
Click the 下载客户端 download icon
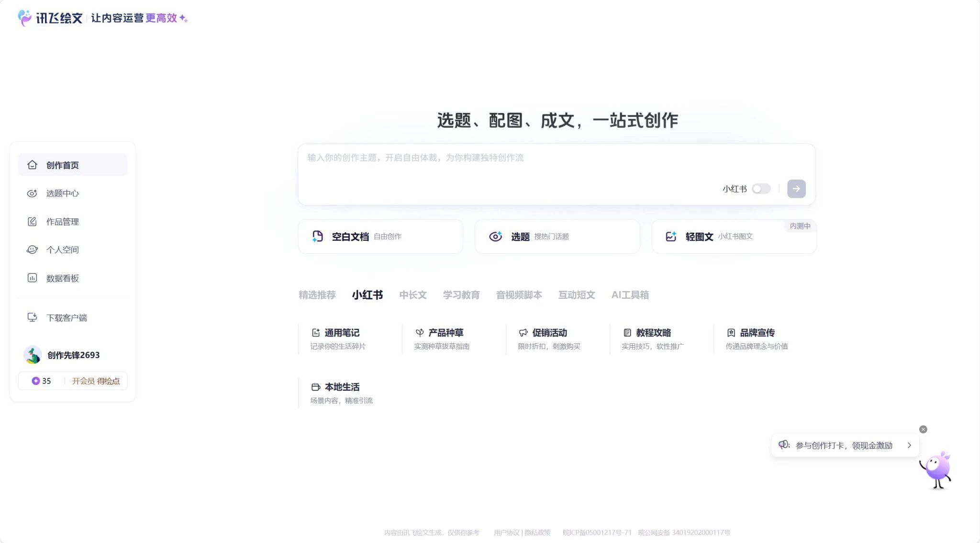[x=32, y=317]
